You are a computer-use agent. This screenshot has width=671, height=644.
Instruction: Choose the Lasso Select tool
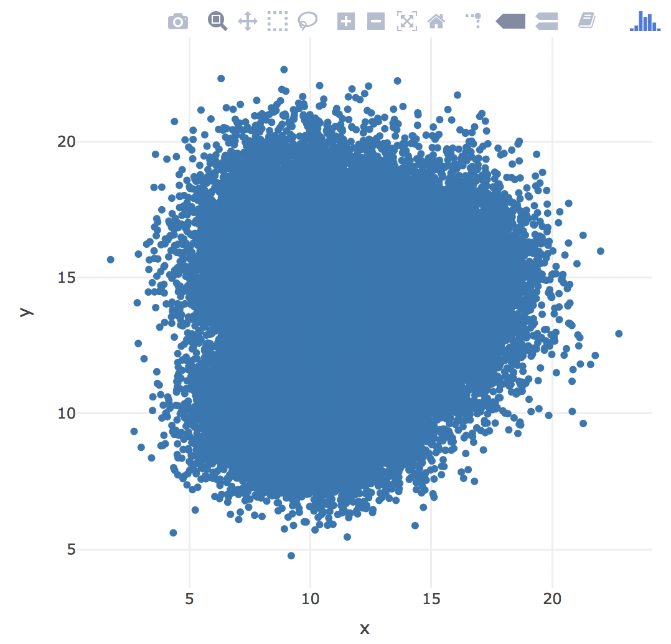(307, 22)
